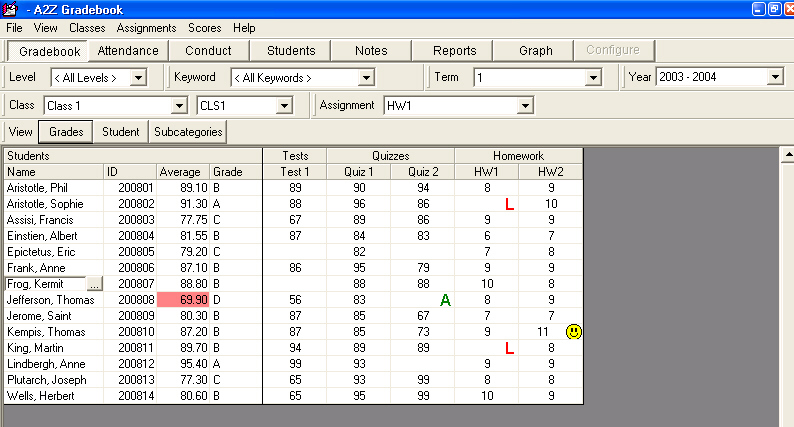Open the Scores menu

coord(205,28)
